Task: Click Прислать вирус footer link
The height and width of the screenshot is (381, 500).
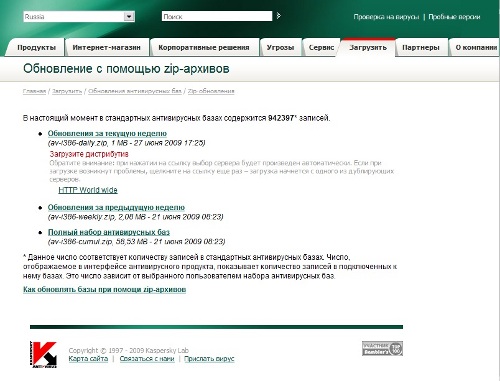Action: pos(209,359)
